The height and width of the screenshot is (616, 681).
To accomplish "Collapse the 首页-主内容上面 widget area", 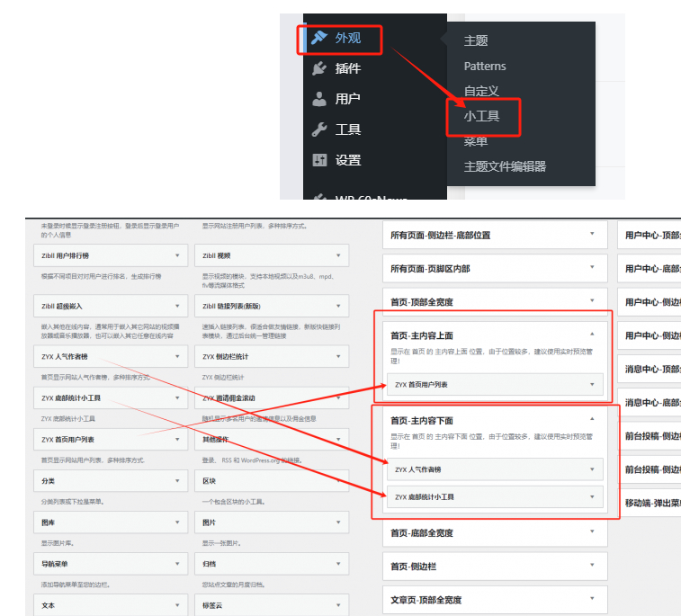I will (x=592, y=335).
